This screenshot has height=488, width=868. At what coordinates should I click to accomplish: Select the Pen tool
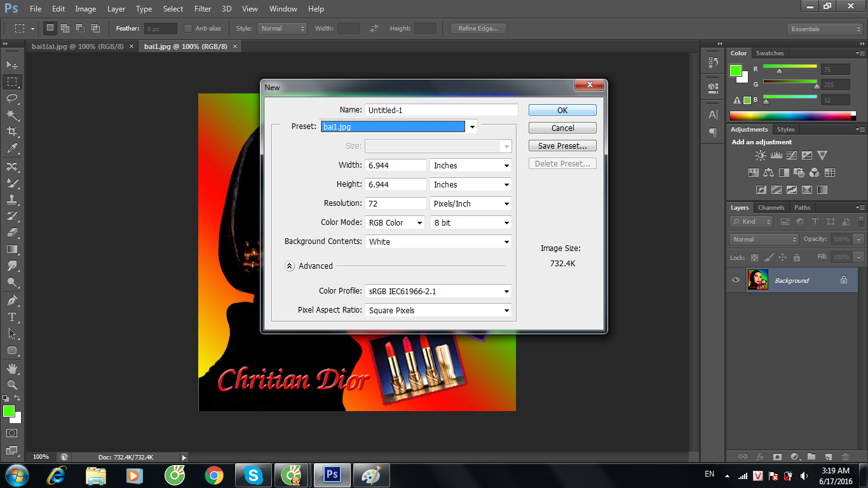point(12,301)
